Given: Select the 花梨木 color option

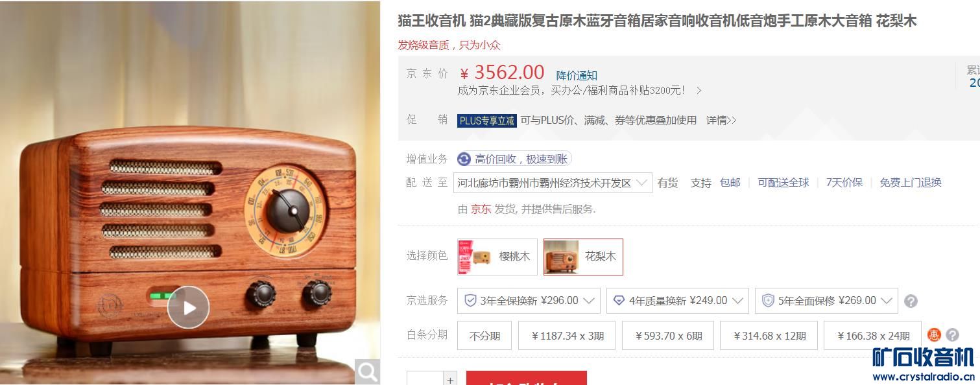Looking at the screenshot, I should click(583, 257).
